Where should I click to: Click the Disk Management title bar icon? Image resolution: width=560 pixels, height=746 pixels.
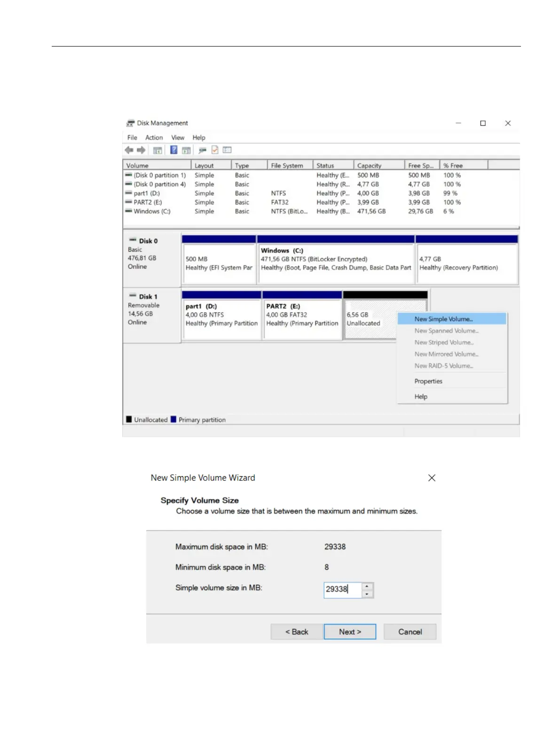pyautogui.click(x=130, y=123)
